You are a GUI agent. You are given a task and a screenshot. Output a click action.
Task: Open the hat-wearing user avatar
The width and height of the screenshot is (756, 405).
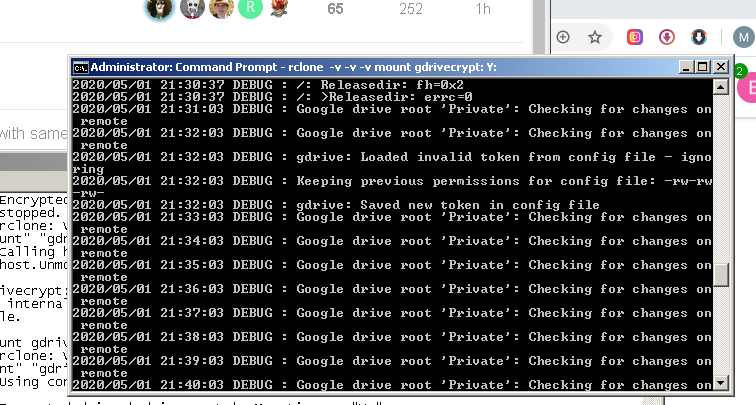[x=221, y=8]
